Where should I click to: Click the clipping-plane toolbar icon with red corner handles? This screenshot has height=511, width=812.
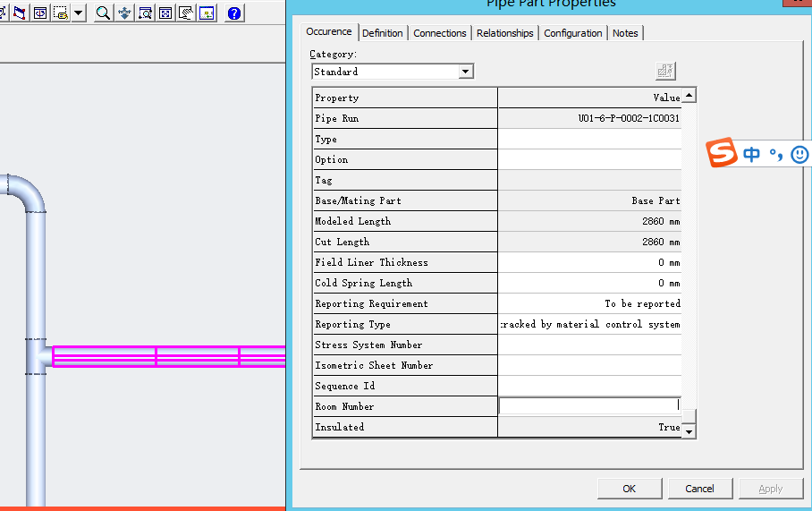tap(20, 13)
